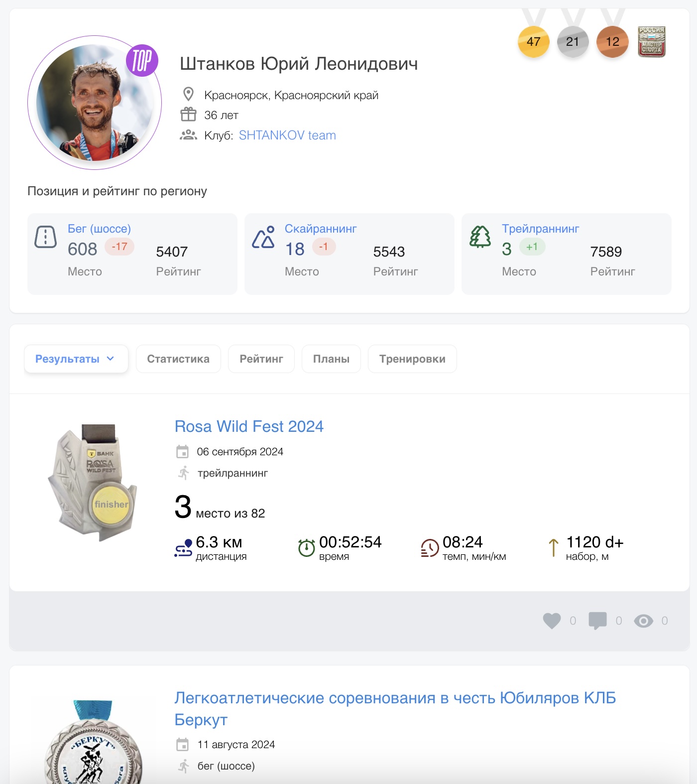Click the tree icon in Трейлраннинг card

coord(480,237)
